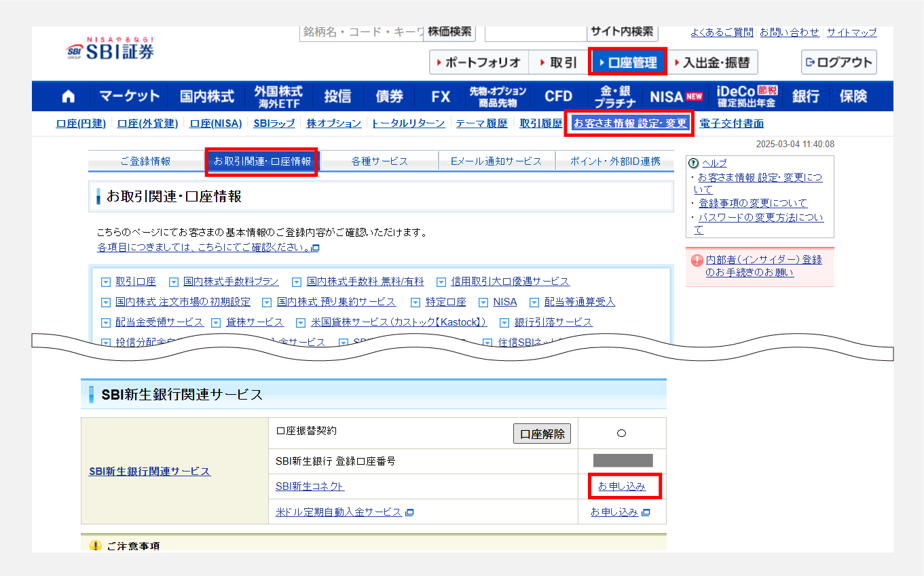Click the arrow icon beside 配当等通算受入
Image resolution: width=924 pixels, height=576 pixels.
coord(534,303)
